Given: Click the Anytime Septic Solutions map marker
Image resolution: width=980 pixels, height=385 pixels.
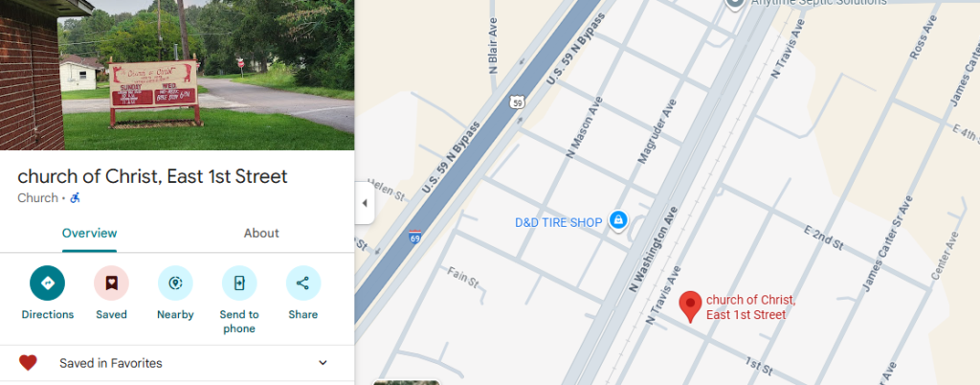Looking at the screenshot, I should click(735, 3).
